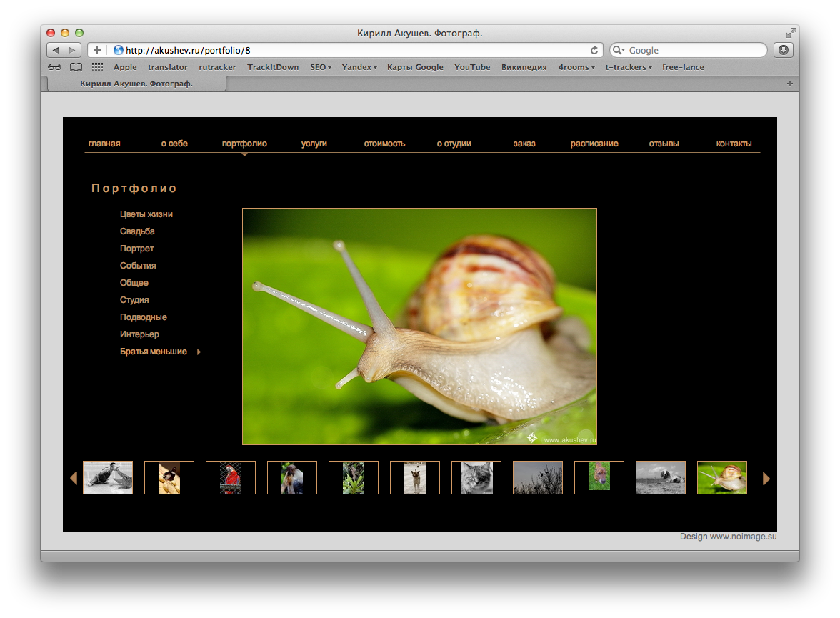Open the Downloads button in toolbar
Viewport: 840px width, 618px height.
point(784,50)
